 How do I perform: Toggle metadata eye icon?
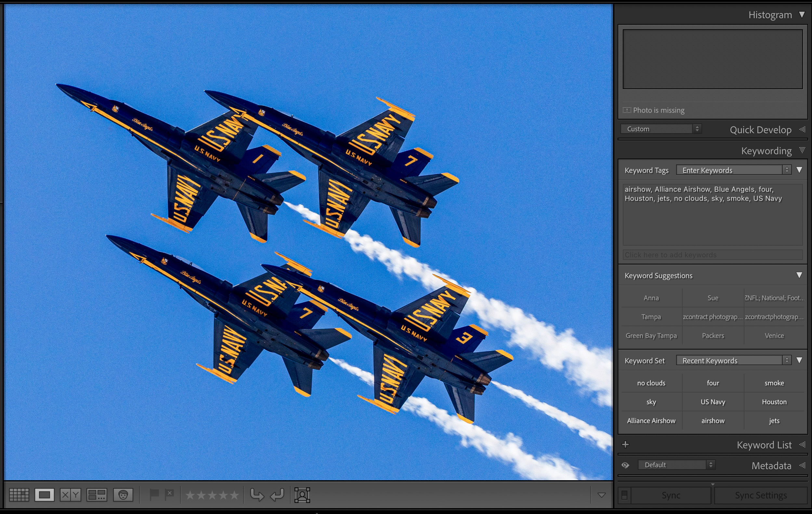[625, 465]
